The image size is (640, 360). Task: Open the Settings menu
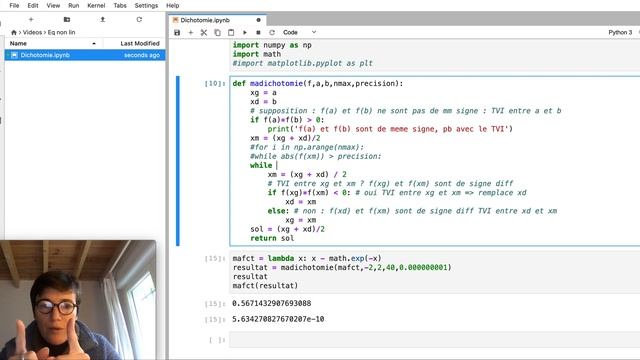point(146,6)
